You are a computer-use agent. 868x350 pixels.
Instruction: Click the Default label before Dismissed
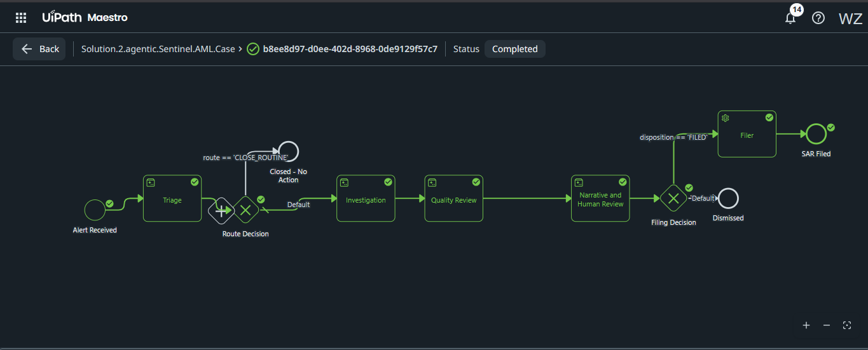point(703,198)
